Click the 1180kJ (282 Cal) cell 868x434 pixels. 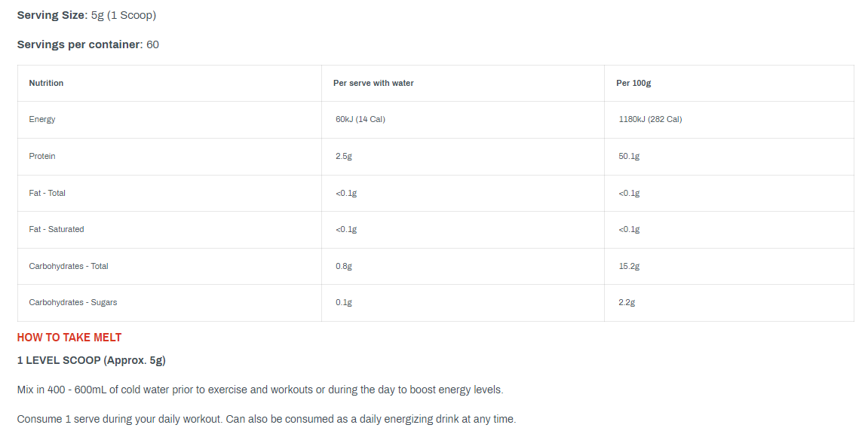[651, 119]
